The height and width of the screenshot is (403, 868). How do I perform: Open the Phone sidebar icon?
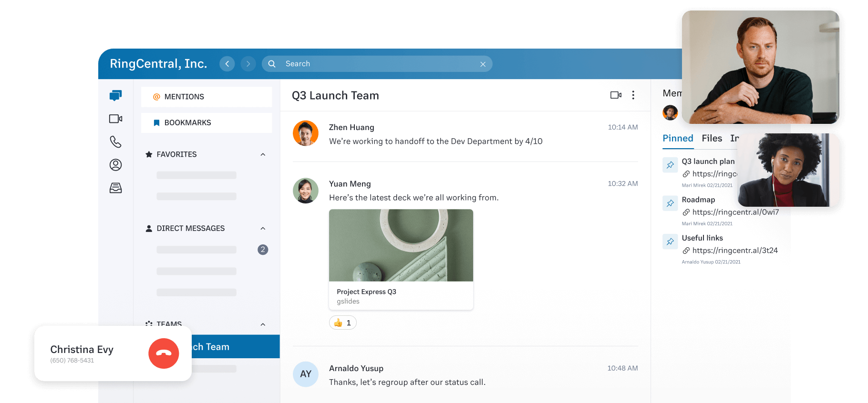(x=115, y=141)
